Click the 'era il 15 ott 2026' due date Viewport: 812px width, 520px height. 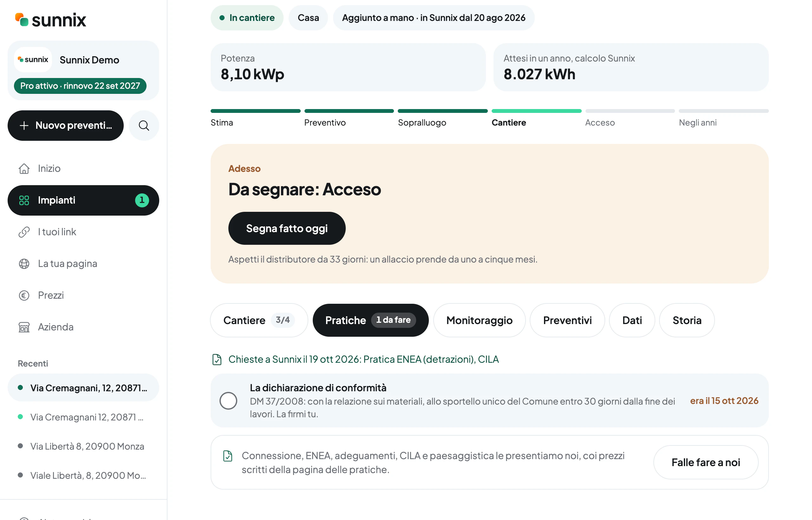(x=724, y=401)
